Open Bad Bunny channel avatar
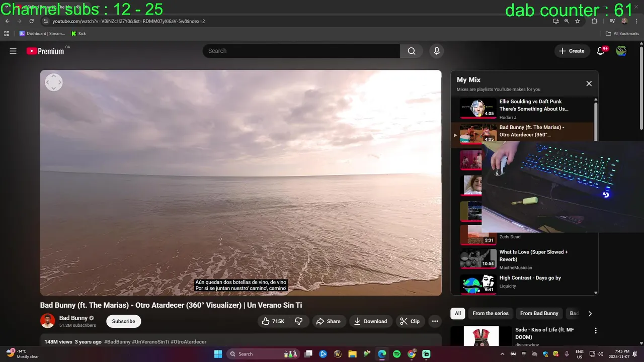Image resolution: width=644 pixels, height=362 pixels. pyautogui.click(x=48, y=321)
